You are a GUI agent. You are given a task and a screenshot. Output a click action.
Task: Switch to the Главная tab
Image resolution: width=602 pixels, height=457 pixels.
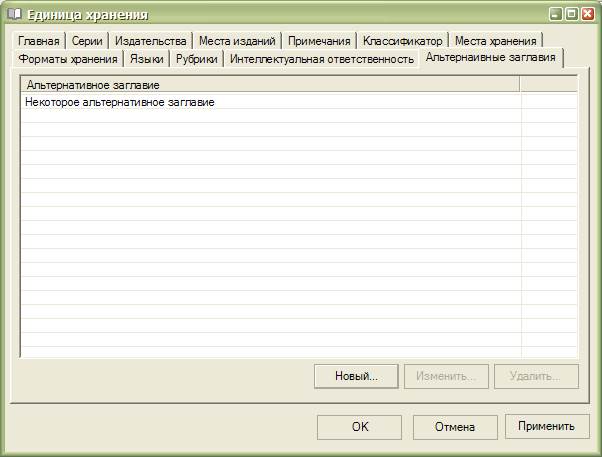pyautogui.click(x=39, y=41)
